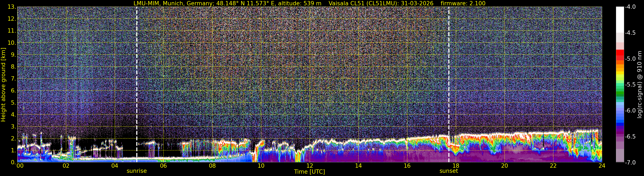Click the yellow segment of the colorbar
Viewport: 644px width, 176px height.
pyautogui.click(x=620, y=73)
